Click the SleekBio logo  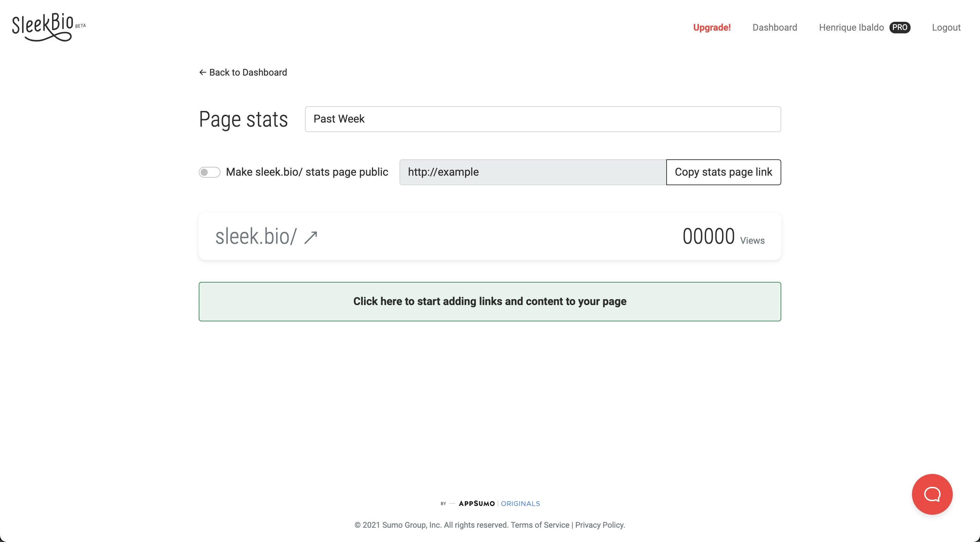[49, 27]
